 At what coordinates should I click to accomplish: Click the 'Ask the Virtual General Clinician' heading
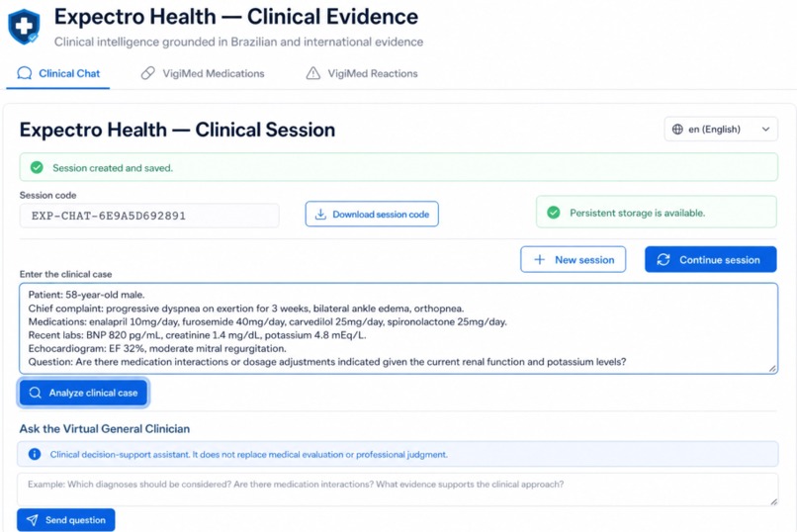click(105, 429)
